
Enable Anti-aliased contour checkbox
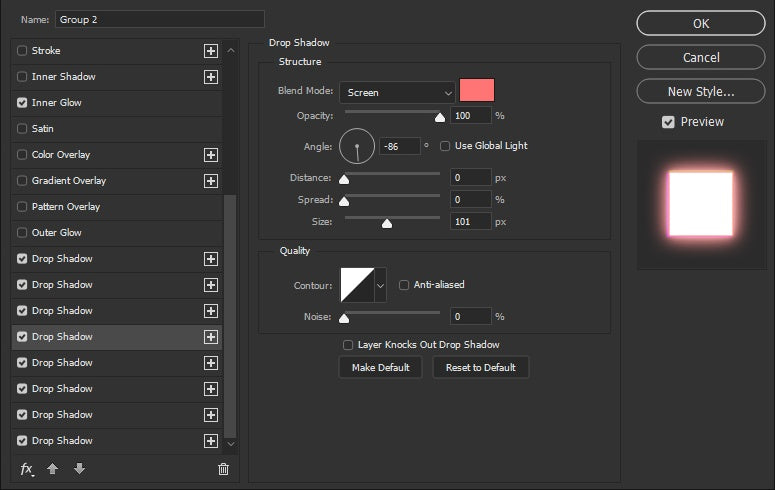404,285
